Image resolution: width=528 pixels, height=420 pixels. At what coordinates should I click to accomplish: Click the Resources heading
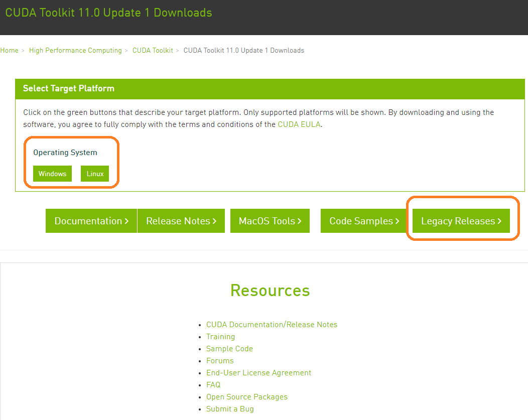pyautogui.click(x=270, y=291)
